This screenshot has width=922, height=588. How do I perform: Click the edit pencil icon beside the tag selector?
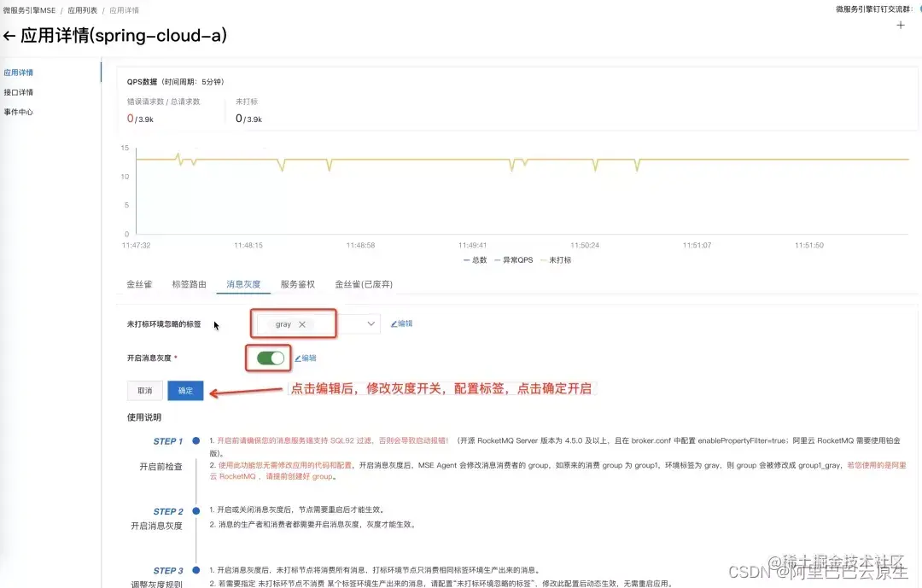click(401, 323)
